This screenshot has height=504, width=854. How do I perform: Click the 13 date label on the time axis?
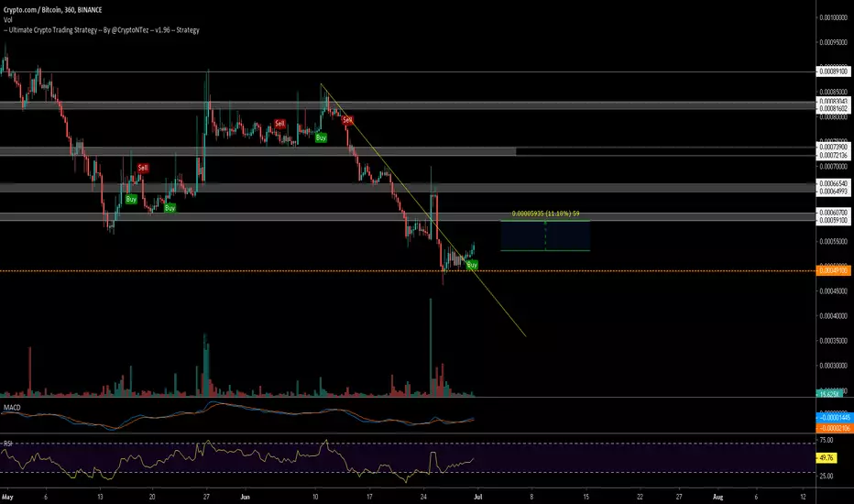[100, 497]
